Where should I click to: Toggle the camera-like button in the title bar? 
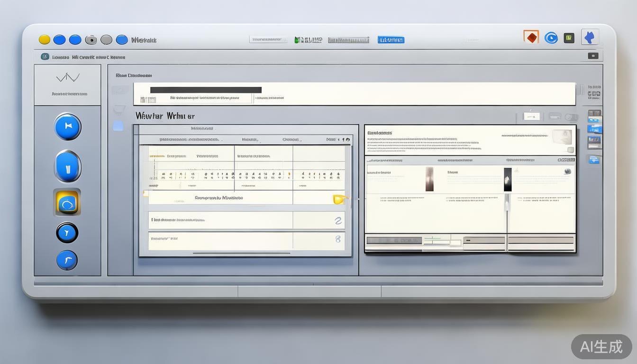point(91,40)
